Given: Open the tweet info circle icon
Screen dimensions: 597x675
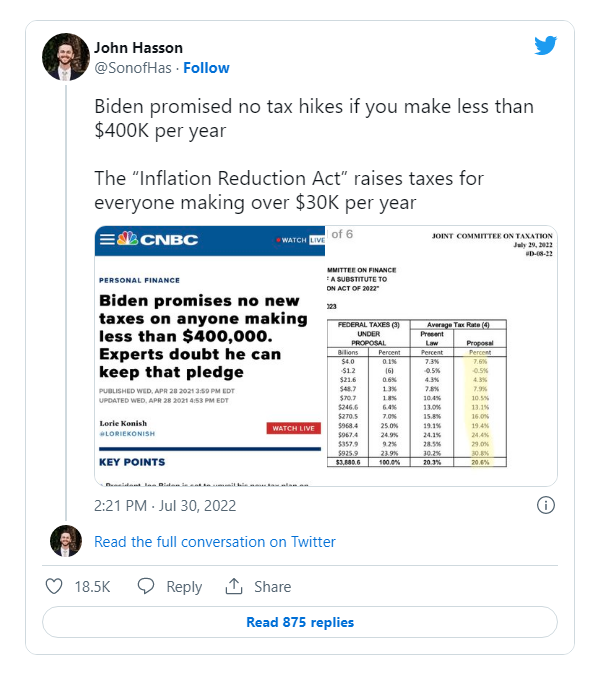Looking at the screenshot, I should click(546, 505).
